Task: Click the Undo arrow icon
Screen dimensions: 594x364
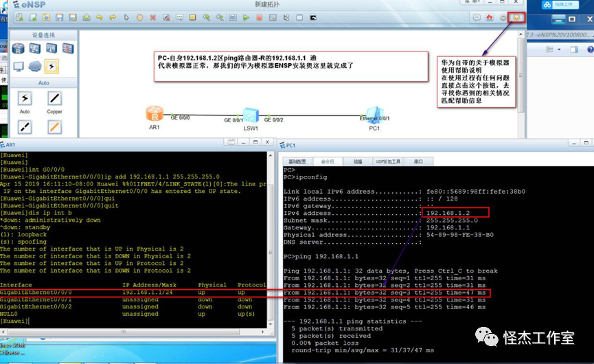Action: (100, 17)
